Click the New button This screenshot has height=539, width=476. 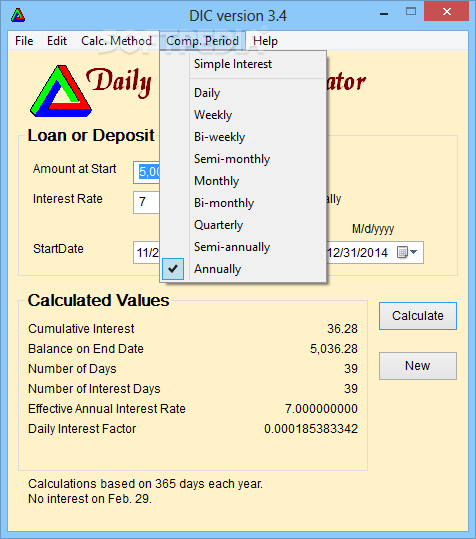pos(418,366)
